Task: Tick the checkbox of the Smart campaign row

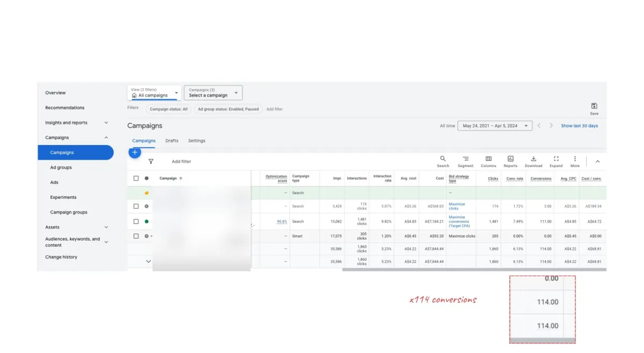Action: (x=136, y=236)
